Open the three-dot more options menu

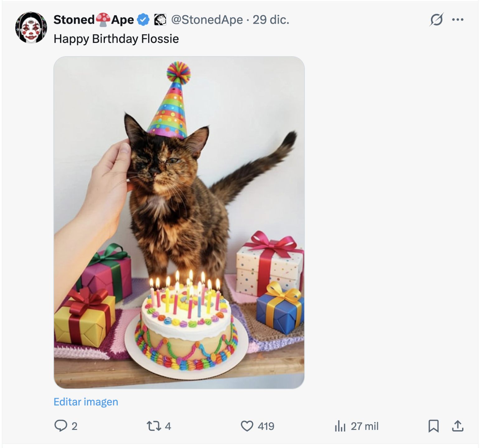click(457, 20)
